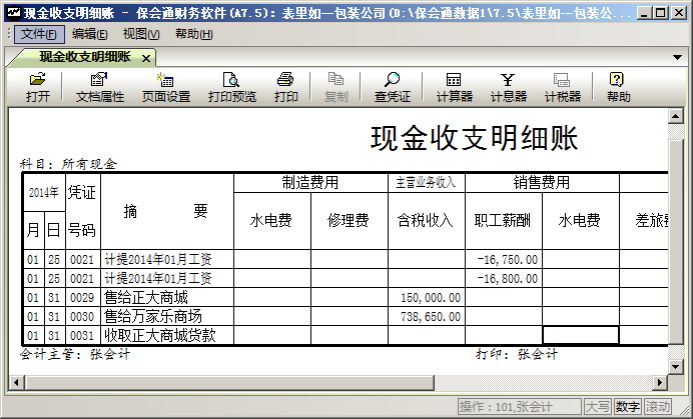
Task: Open the 编辑 menu
Action: tap(90, 34)
